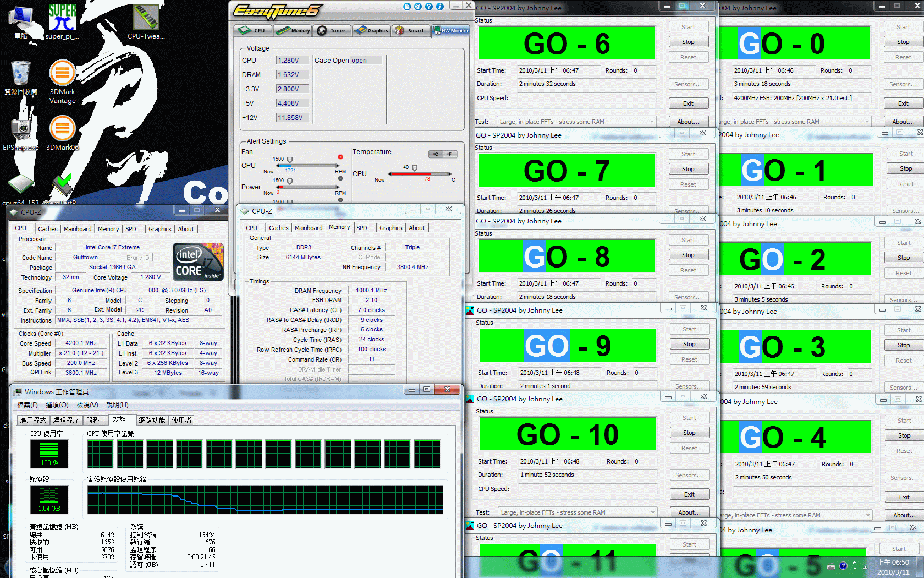The height and width of the screenshot is (578, 924).
Task: Click EasyTune6 document icon in title bar
Action: (x=407, y=7)
